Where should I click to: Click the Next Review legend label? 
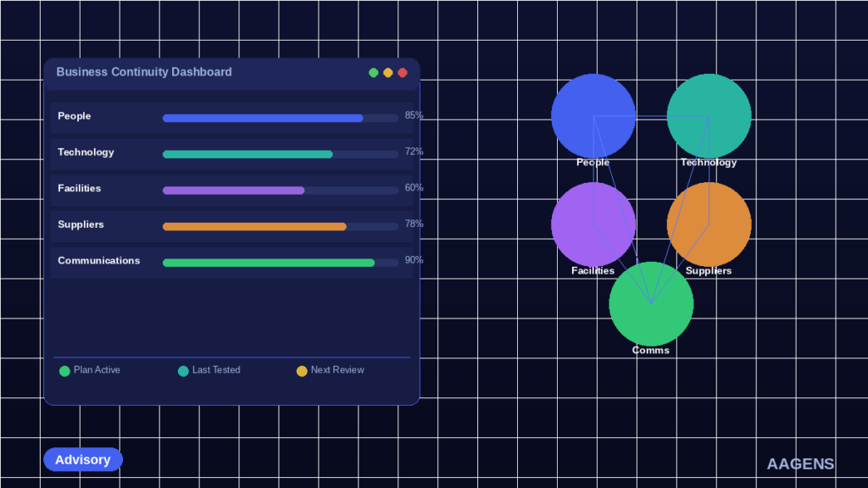337,370
